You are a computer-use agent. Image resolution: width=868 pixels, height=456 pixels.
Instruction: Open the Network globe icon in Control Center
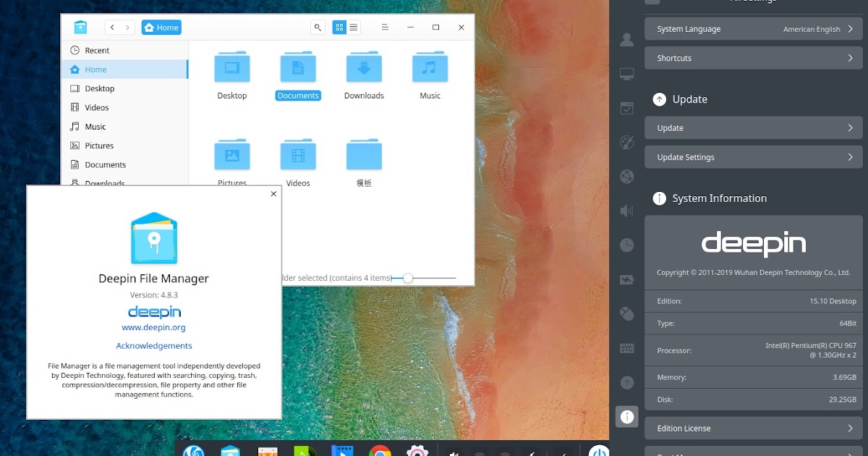point(626,177)
